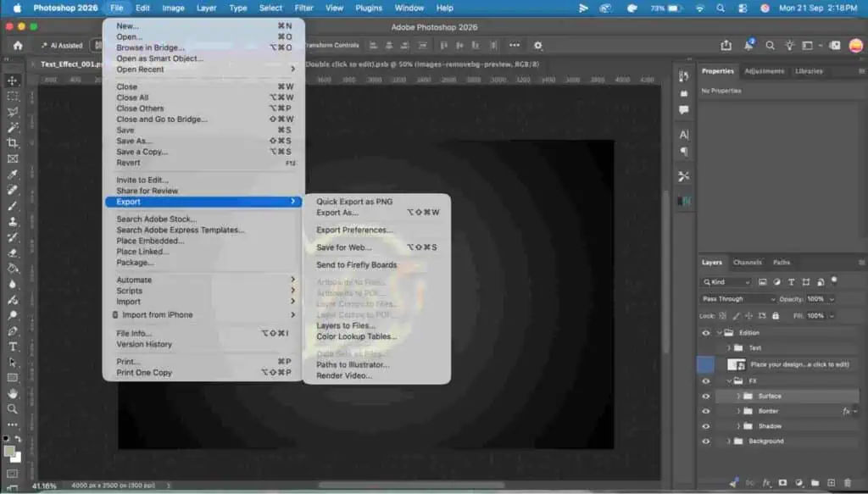Image resolution: width=868 pixels, height=494 pixels.
Task: Toggle Lock all padlock in Layers panel
Action: click(776, 316)
